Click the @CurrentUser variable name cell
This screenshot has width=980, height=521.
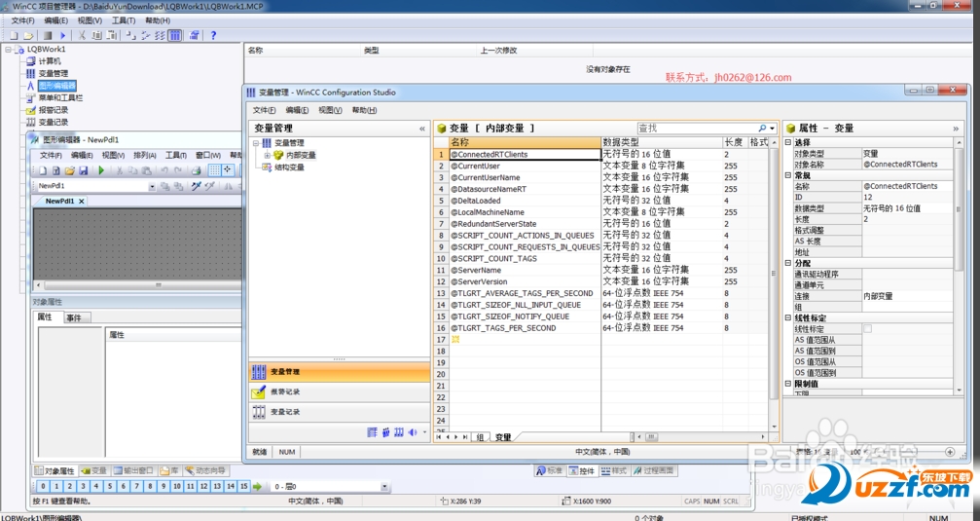tap(525, 166)
